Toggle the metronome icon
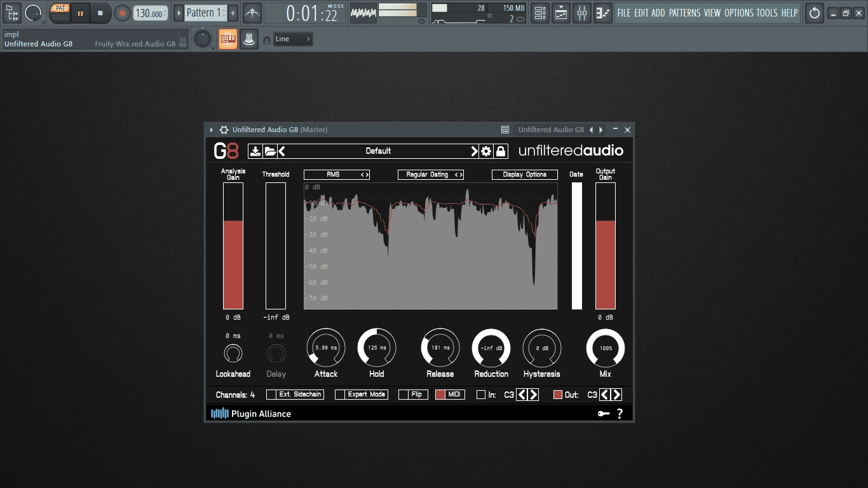 (252, 13)
